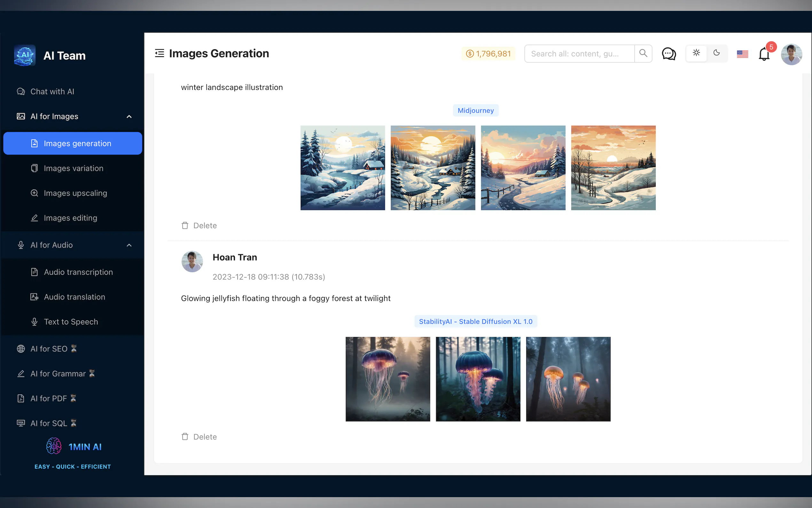Open the US flag language selector
Screen dimensions: 812x508
point(742,54)
